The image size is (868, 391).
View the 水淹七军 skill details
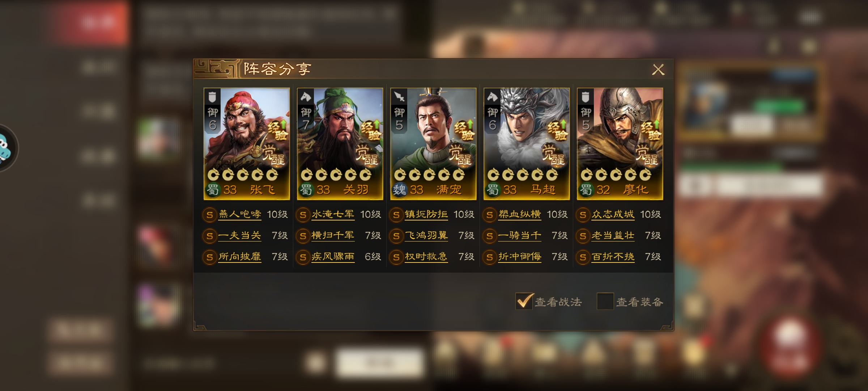333,214
